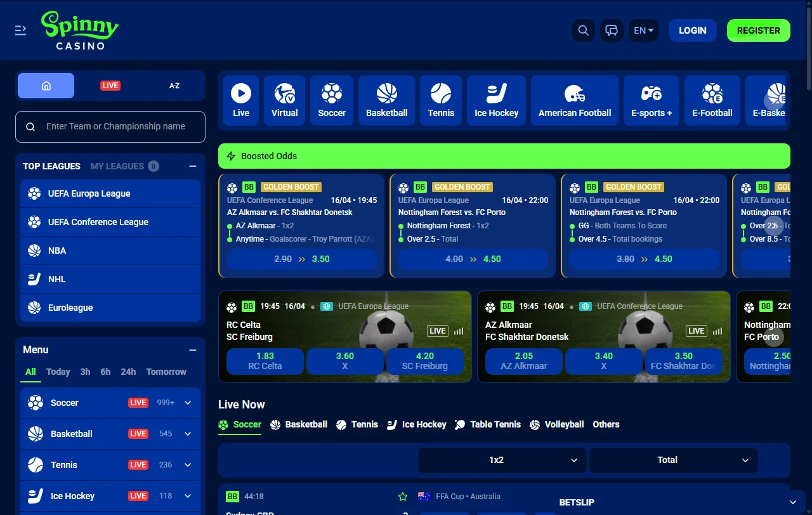Collapse the Top Leagues panel
Image resolution: width=812 pixels, height=515 pixels.
193,166
